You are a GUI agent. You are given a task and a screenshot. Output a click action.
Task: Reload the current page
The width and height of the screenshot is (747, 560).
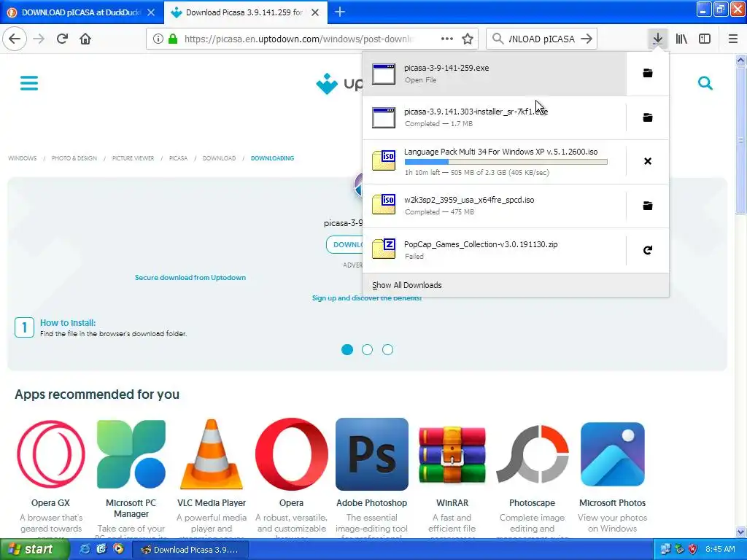click(62, 39)
